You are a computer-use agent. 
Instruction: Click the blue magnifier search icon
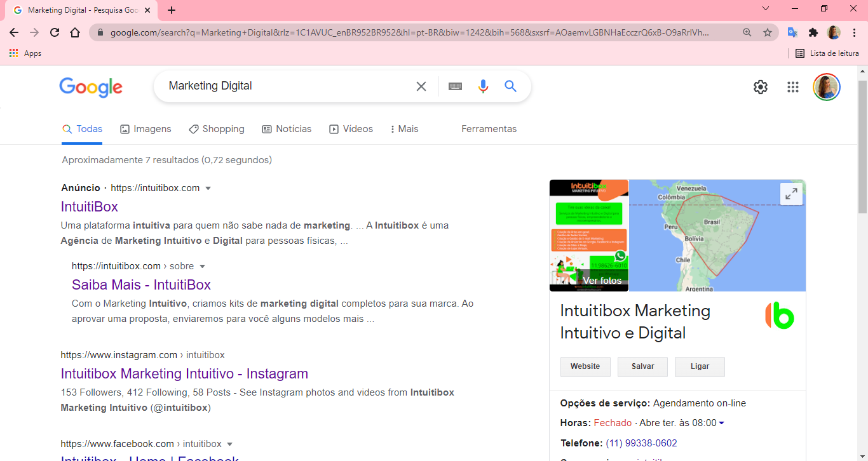pyautogui.click(x=511, y=86)
